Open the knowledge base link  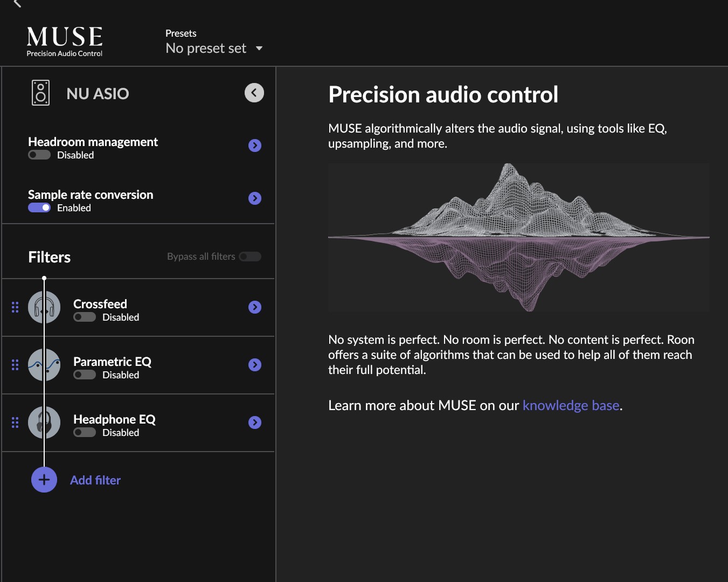571,405
